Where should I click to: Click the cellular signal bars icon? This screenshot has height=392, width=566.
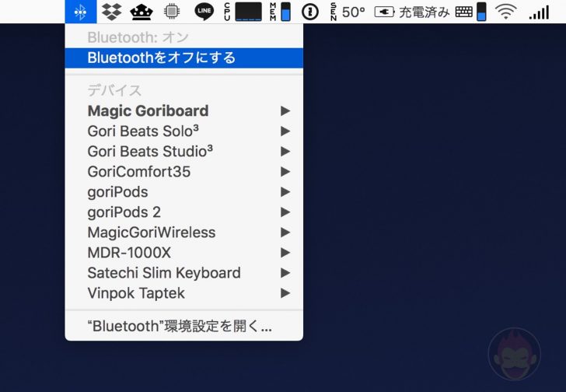point(539,12)
